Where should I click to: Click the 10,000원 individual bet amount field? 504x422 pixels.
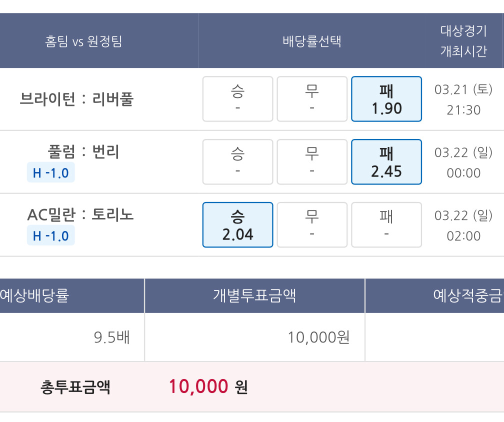[x=318, y=337]
